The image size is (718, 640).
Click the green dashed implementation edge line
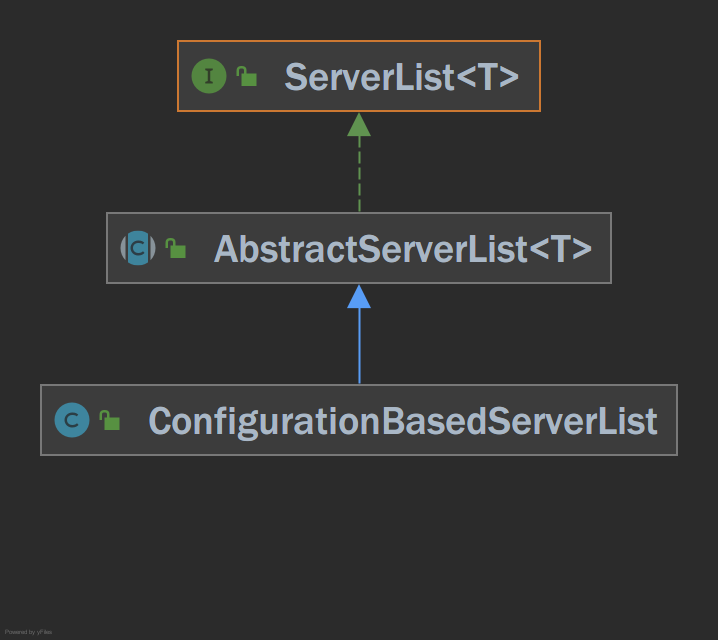point(359,174)
